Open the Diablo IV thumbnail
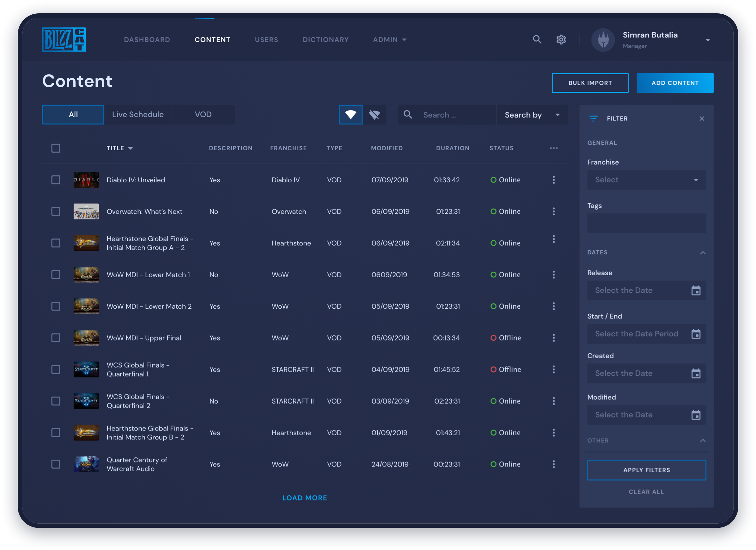 coord(86,180)
